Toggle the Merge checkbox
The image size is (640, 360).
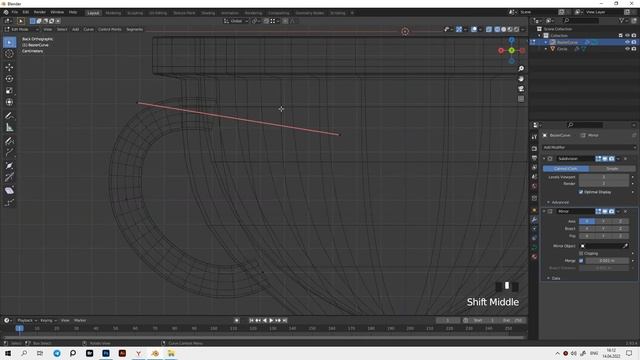click(581, 261)
